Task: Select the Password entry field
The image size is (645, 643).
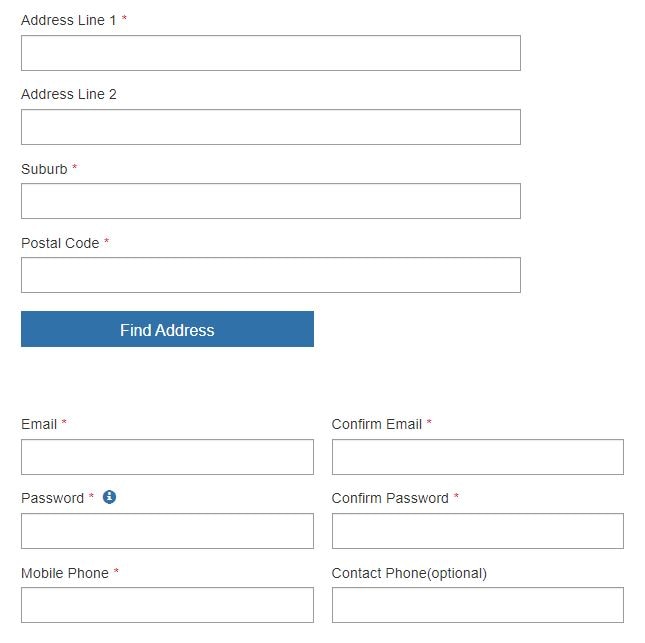Action: click(x=167, y=531)
